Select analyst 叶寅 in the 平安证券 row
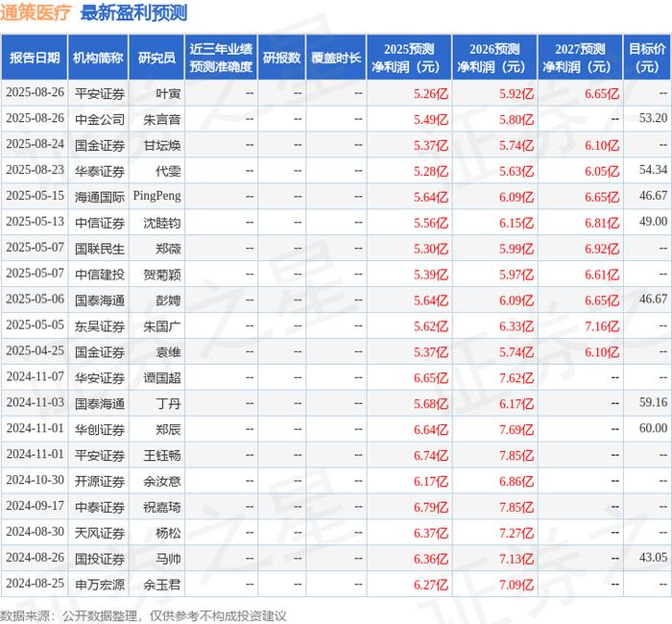This screenshot has height=624, width=672. (x=168, y=93)
